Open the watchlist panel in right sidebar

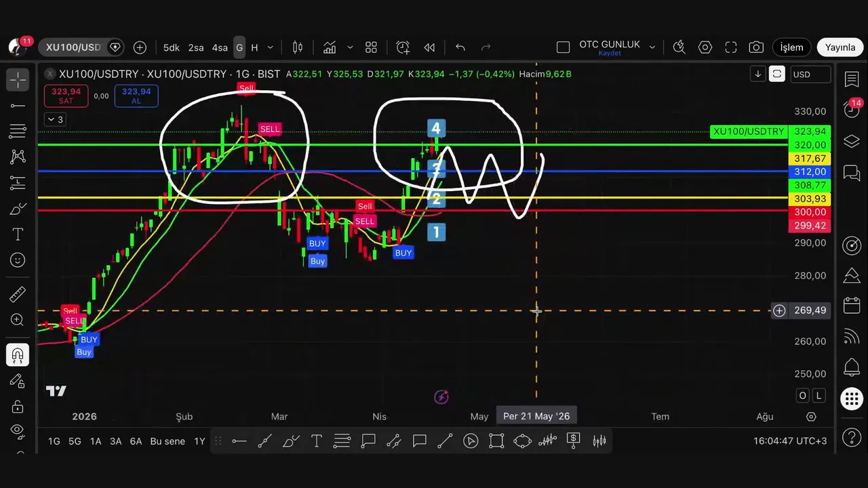852,79
